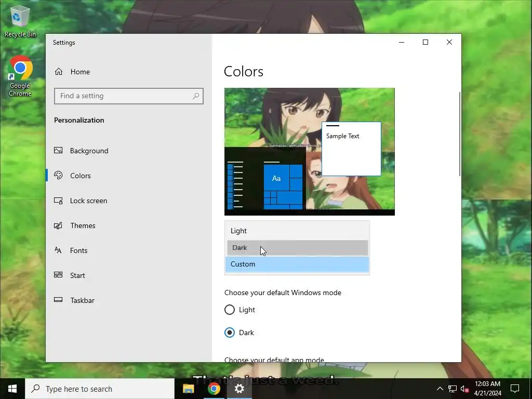
Task: Click the color preview thumbnail image
Action: coord(310,151)
